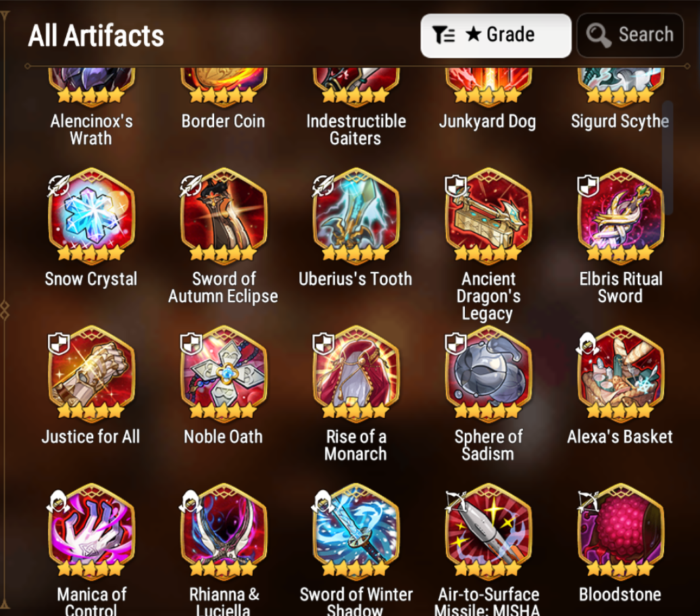Screen dimensions: 700x616
Task: Choose the Elbris Ritual Sword artifact
Action: click(x=620, y=214)
